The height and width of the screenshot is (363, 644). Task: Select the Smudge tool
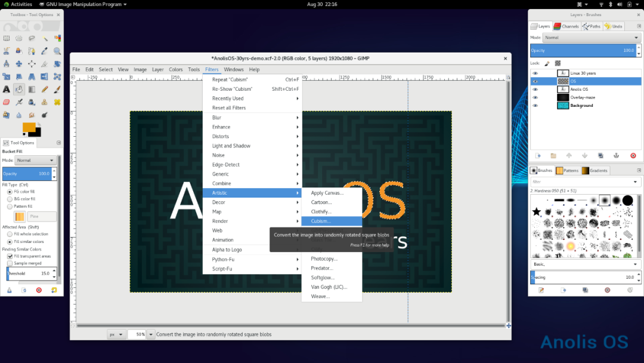(32, 115)
